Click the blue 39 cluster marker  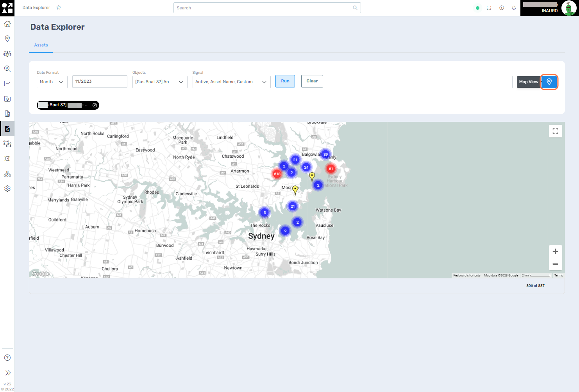(325, 154)
